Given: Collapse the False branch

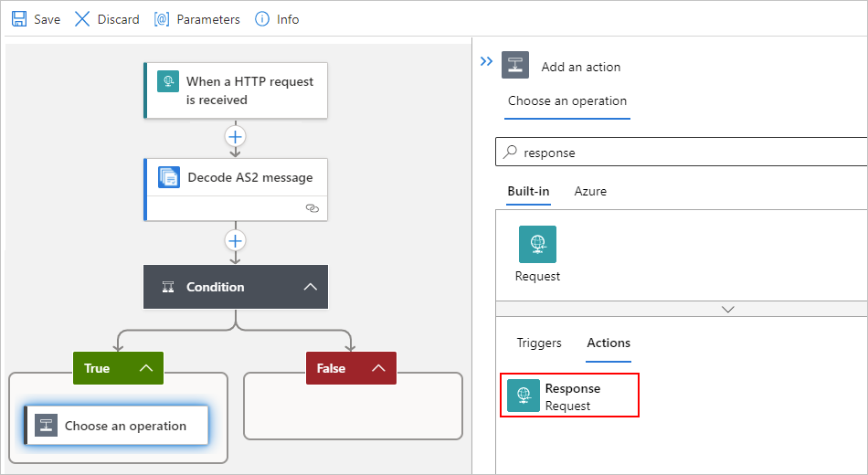Looking at the screenshot, I should point(378,368).
